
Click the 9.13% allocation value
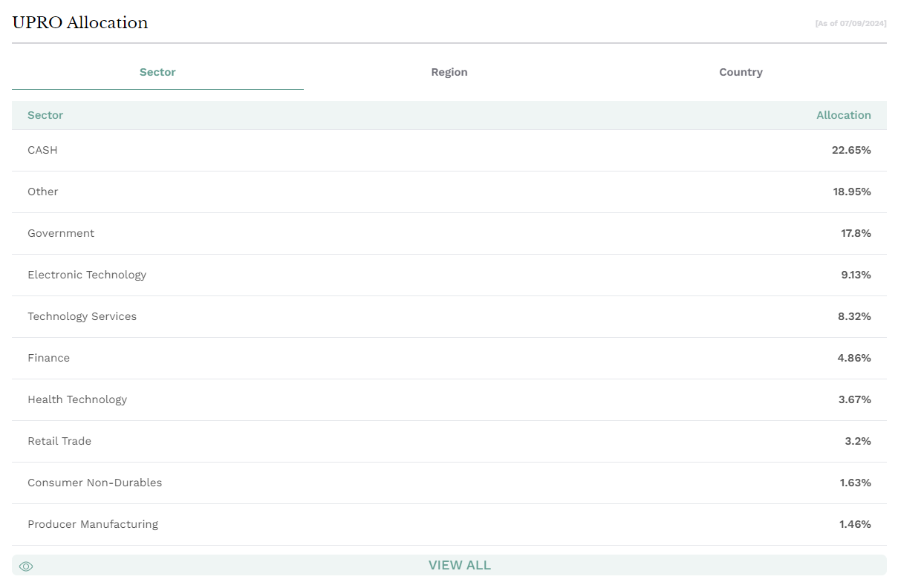pos(856,275)
